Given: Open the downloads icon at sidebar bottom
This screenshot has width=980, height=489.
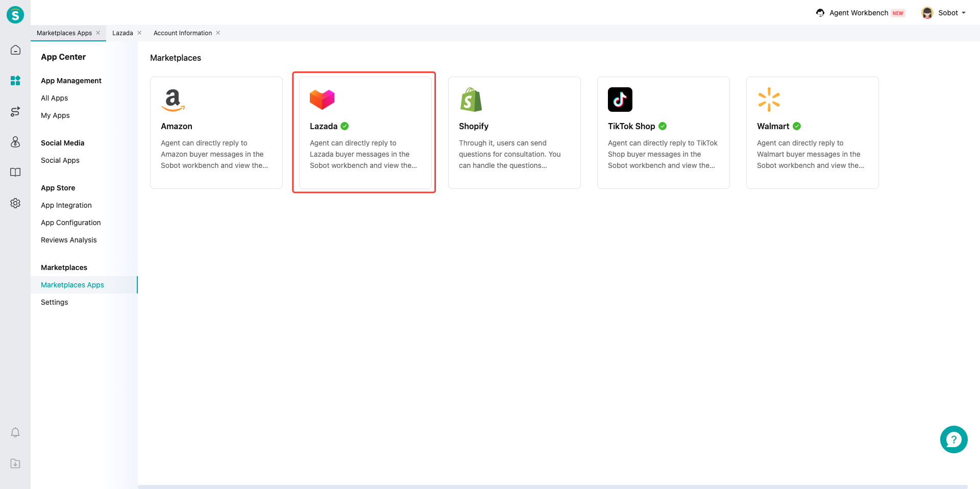Looking at the screenshot, I should point(15,463).
